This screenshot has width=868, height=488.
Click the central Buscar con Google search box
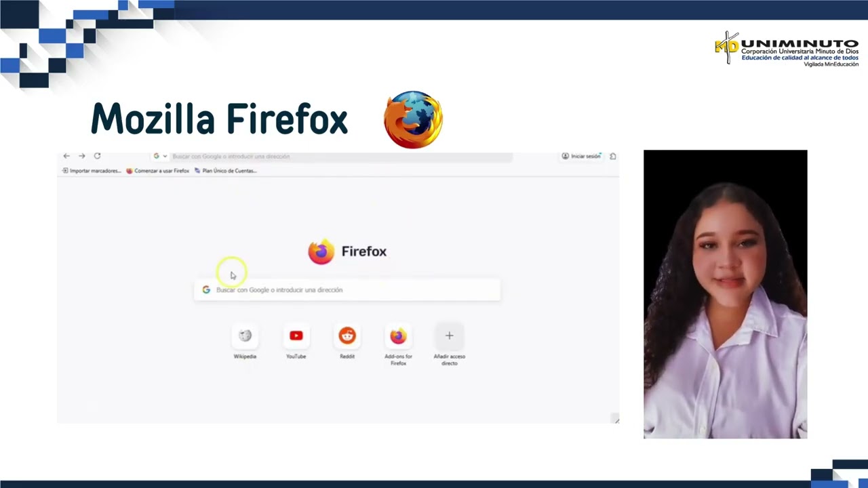[x=347, y=290]
